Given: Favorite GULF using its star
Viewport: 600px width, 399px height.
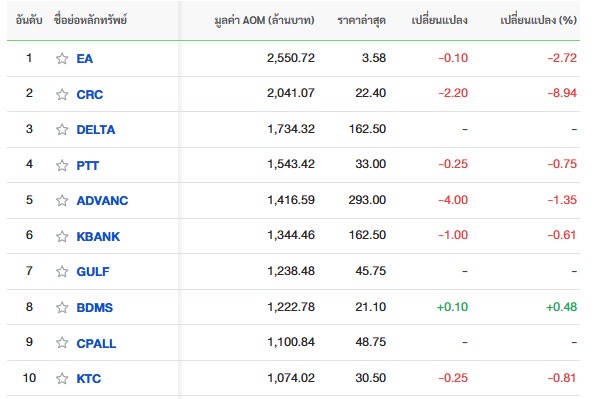Looking at the screenshot, I should [x=62, y=272].
